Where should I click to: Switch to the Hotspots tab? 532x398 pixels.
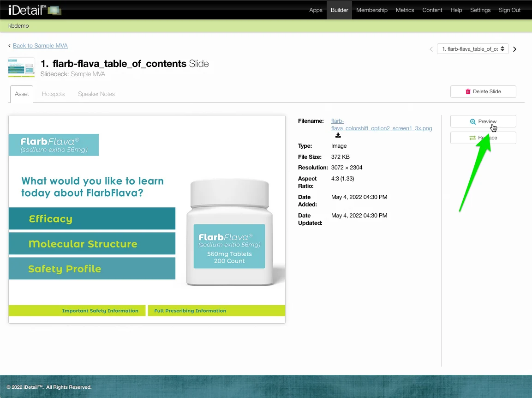tap(53, 94)
